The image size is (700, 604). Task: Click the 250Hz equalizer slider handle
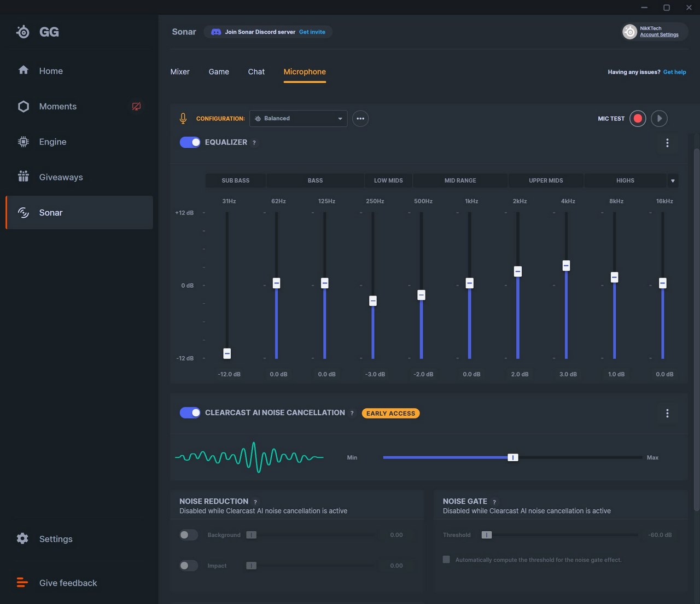pos(373,301)
